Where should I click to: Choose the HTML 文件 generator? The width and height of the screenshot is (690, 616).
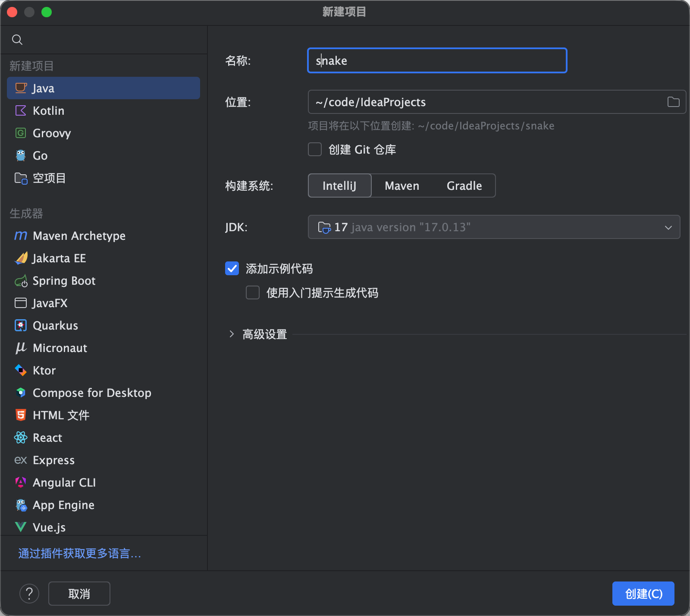pos(103,415)
